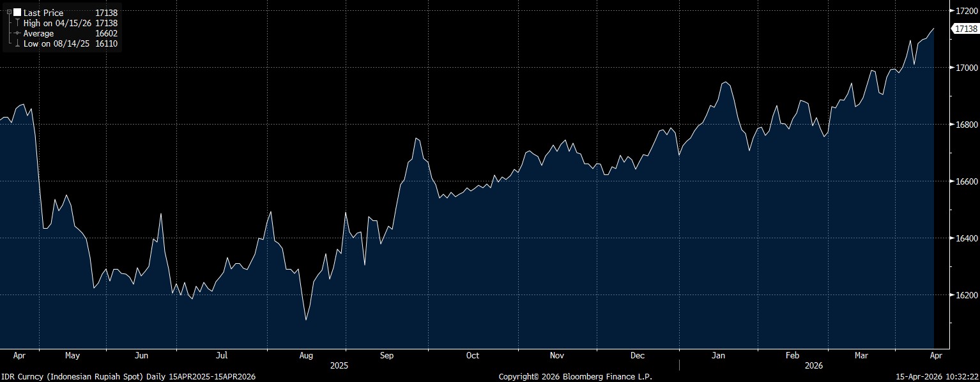Click the Average marker icon in legend
This screenshot has width=980, height=382.
point(17,33)
